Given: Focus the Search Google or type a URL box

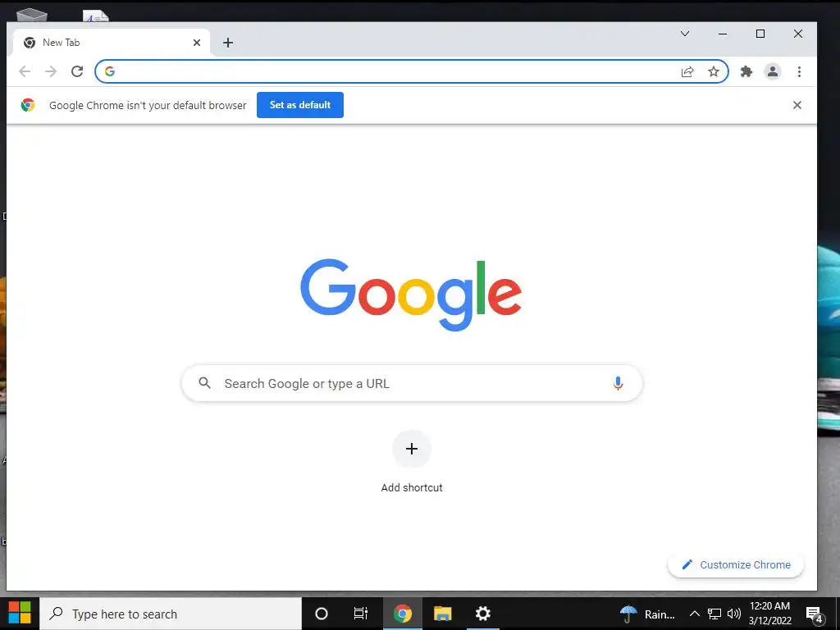Looking at the screenshot, I should 412,383.
